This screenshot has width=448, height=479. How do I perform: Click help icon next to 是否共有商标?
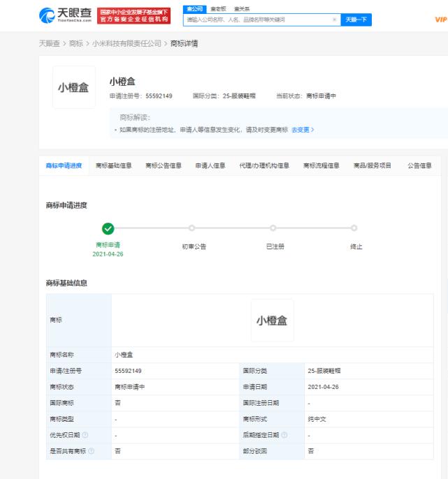[92, 451]
